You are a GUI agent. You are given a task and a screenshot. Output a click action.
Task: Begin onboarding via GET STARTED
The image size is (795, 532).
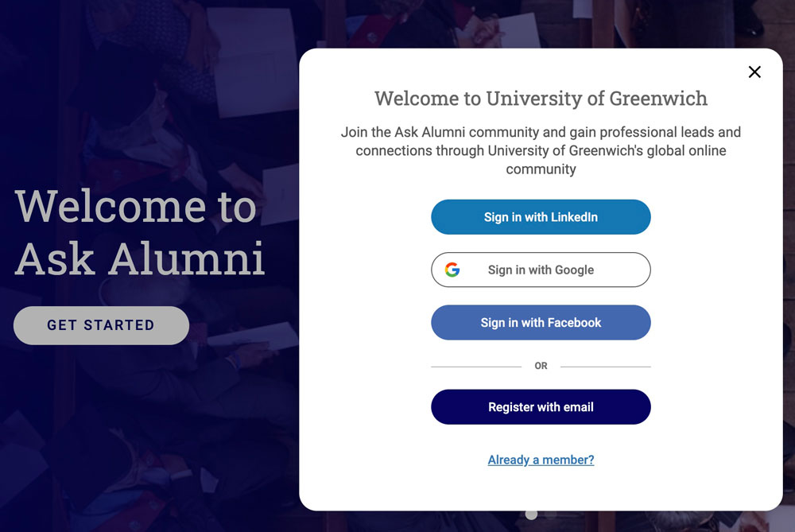click(101, 325)
